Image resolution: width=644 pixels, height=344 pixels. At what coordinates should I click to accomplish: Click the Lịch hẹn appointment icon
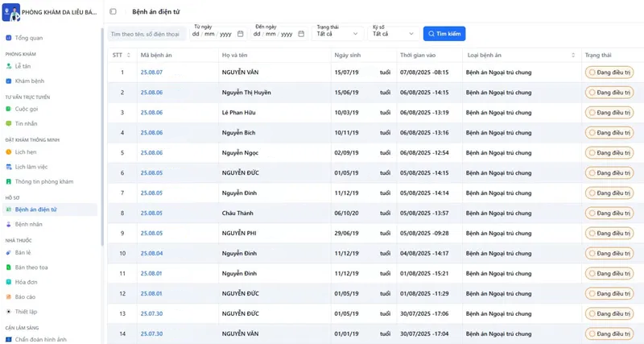[9, 152]
